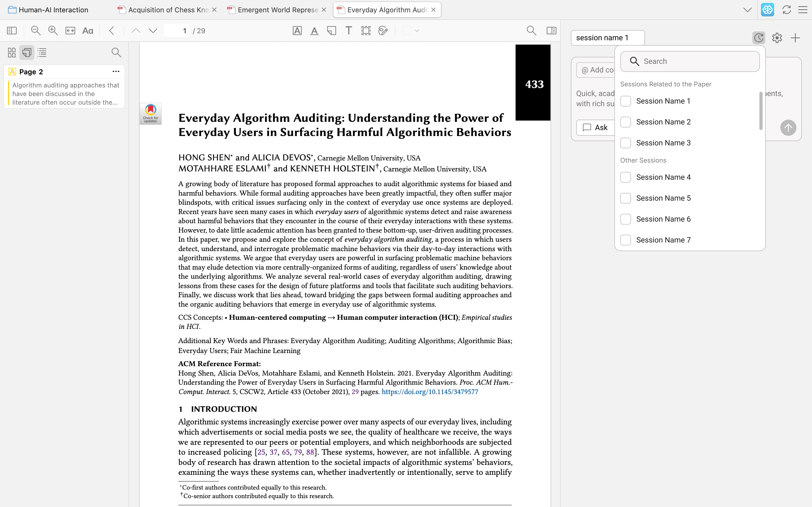Switch to the Acquisition of Chess Knowledge tab
The height and width of the screenshot is (507, 812).
(x=168, y=10)
